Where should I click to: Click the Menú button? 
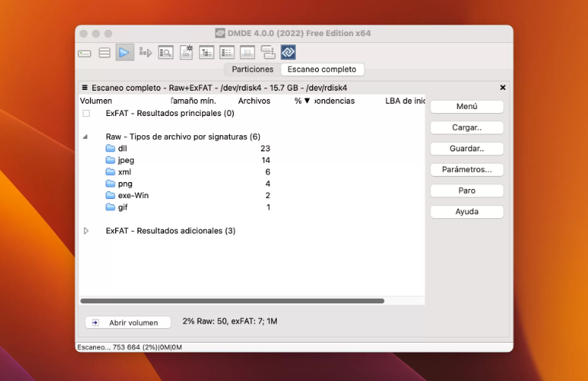[467, 107]
